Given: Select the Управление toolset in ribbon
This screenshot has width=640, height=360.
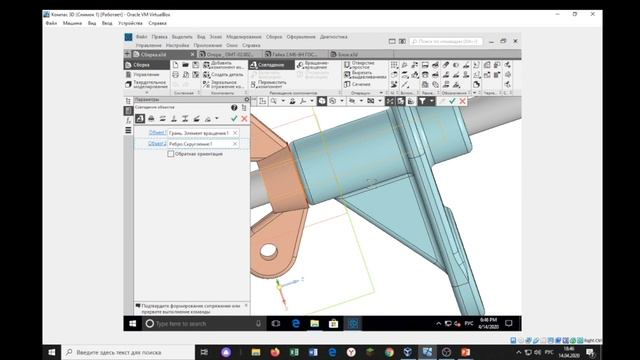Looking at the screenshot, I should [x=147, y=75].
